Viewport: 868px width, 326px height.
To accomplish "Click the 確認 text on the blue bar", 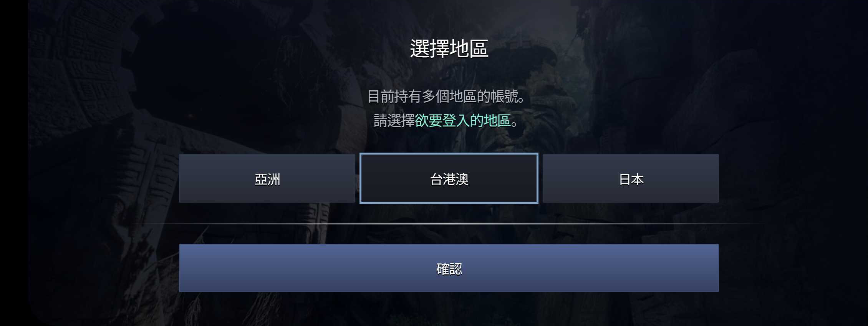I will pos(449,269).
